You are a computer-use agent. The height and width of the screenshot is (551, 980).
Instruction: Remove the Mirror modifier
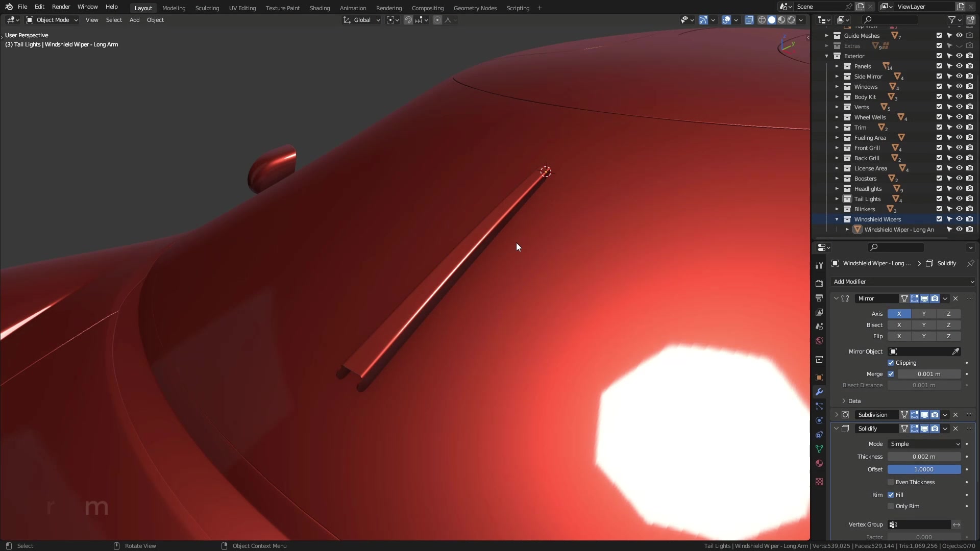click(955, 298)
